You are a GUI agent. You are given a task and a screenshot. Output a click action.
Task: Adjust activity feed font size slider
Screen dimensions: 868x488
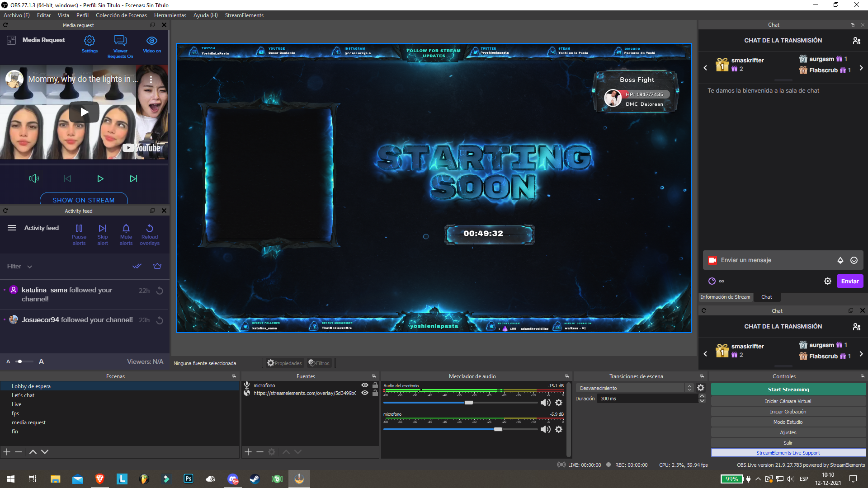point(25,361)
